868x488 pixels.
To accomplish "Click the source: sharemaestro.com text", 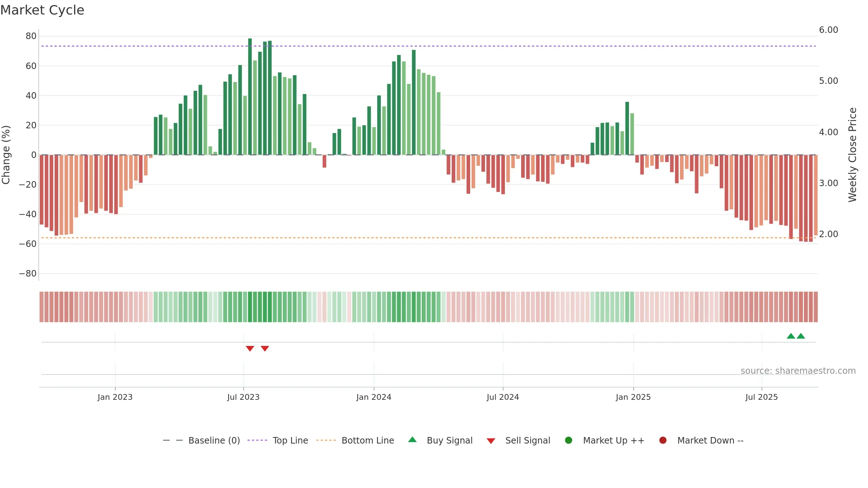I will pos(798,371).
